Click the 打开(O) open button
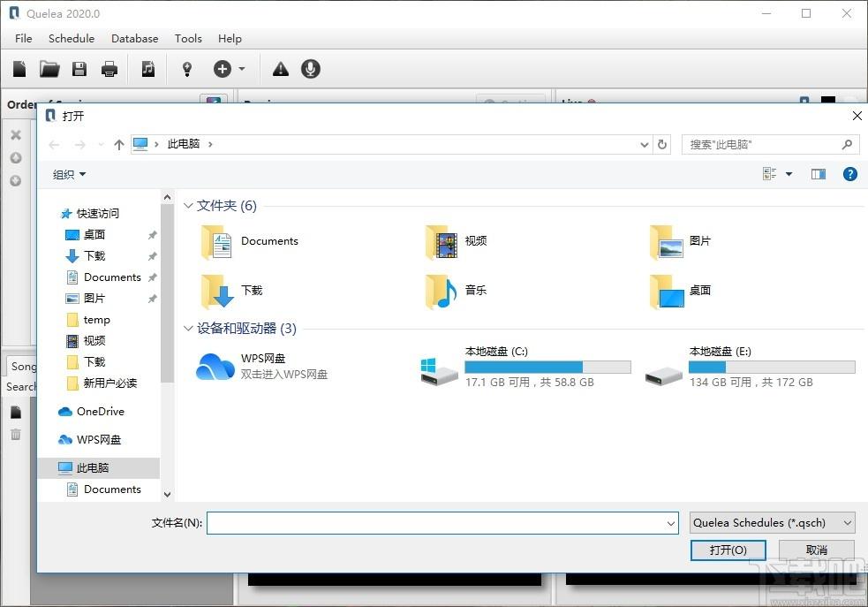Viewport: 868px width, 607px height. (x=728, y=550)
